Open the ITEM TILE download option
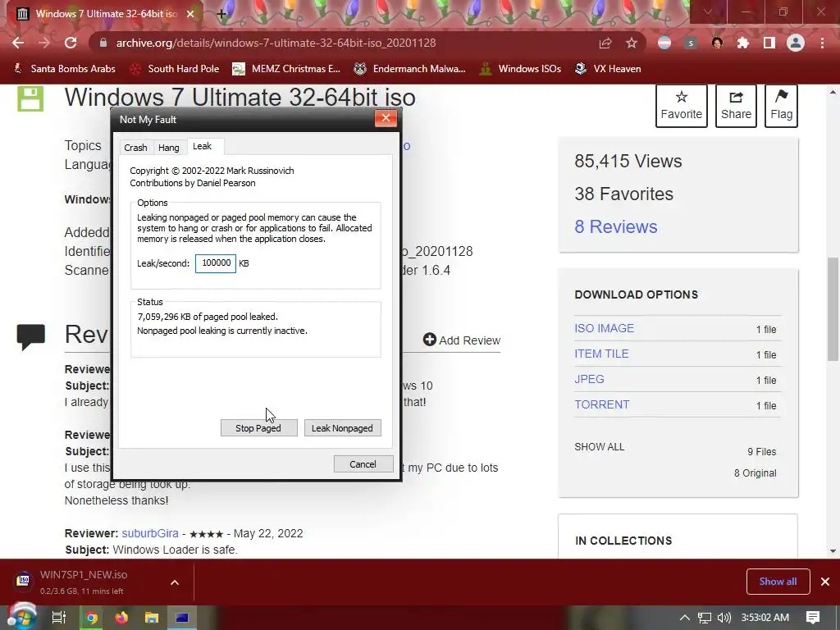 point(601,354)
